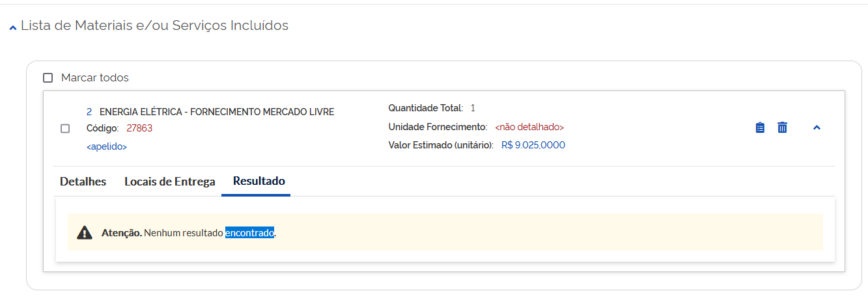
Task: Click the ENERGIA ELÉTRICA - FORNECIMENTO MERCADO LIVRE title
Action: pyautogui.click(x=217, y=112)
